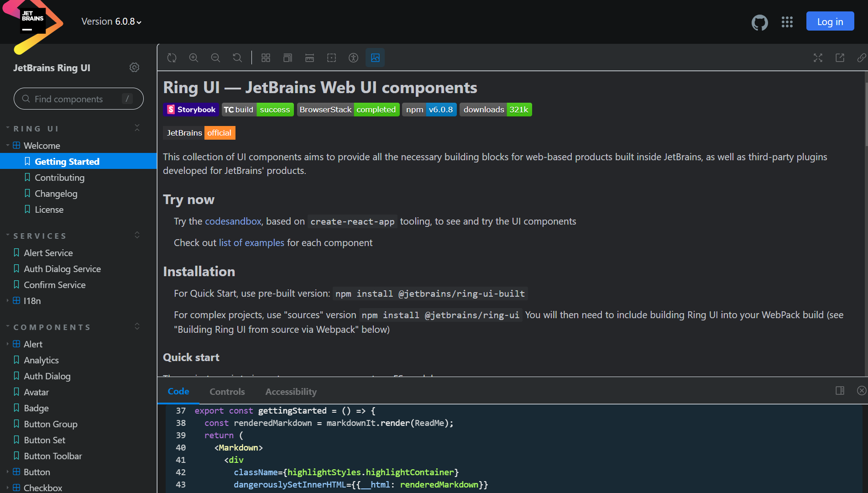Viewport: 868px width, 493px height.
Task: Collapse the SERVICES section
Action: click(40, 236)
